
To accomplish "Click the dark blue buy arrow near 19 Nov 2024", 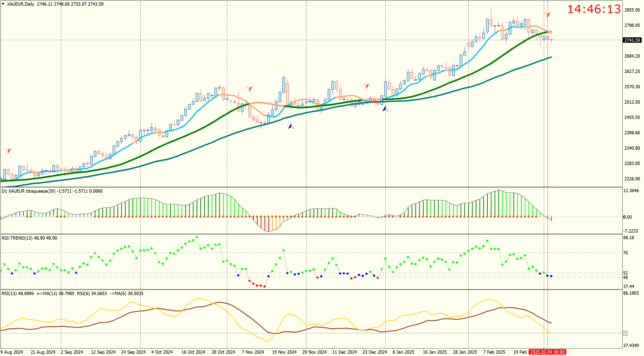I will (x=291, y=126).
